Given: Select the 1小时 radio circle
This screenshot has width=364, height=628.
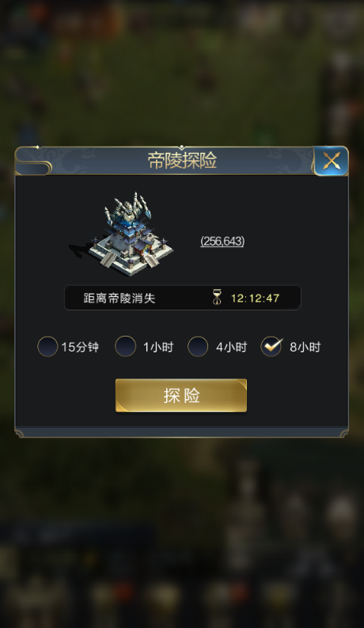Looking at the screenshot, I should pos(125,346).
